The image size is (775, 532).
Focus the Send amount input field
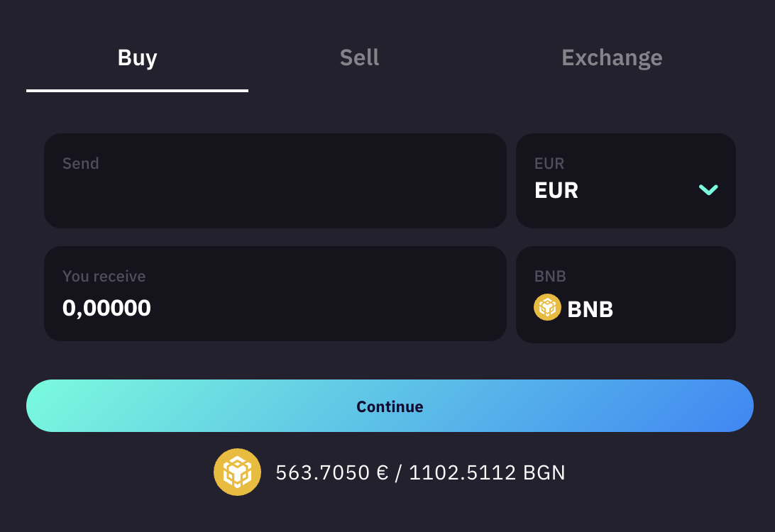275,192
